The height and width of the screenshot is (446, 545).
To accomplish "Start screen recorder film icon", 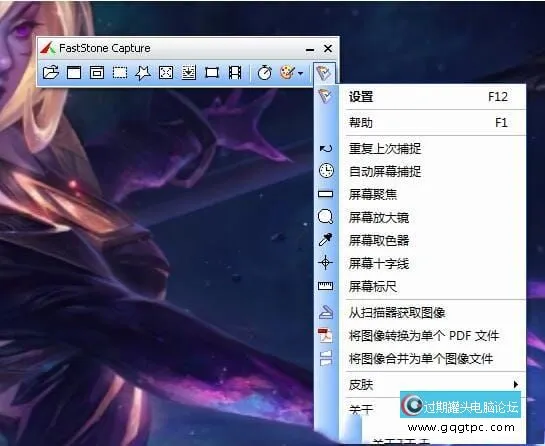I will pyautogui.click(x=235, y=73).
